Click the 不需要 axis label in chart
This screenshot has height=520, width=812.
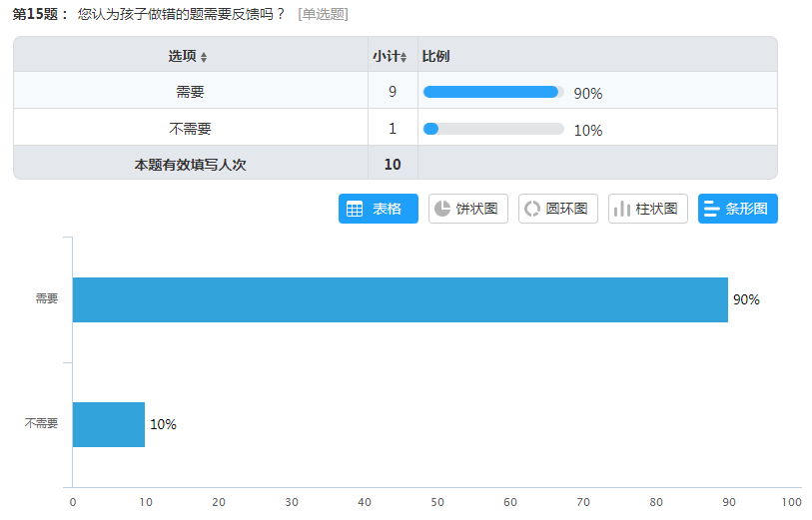tap(41, 423)
